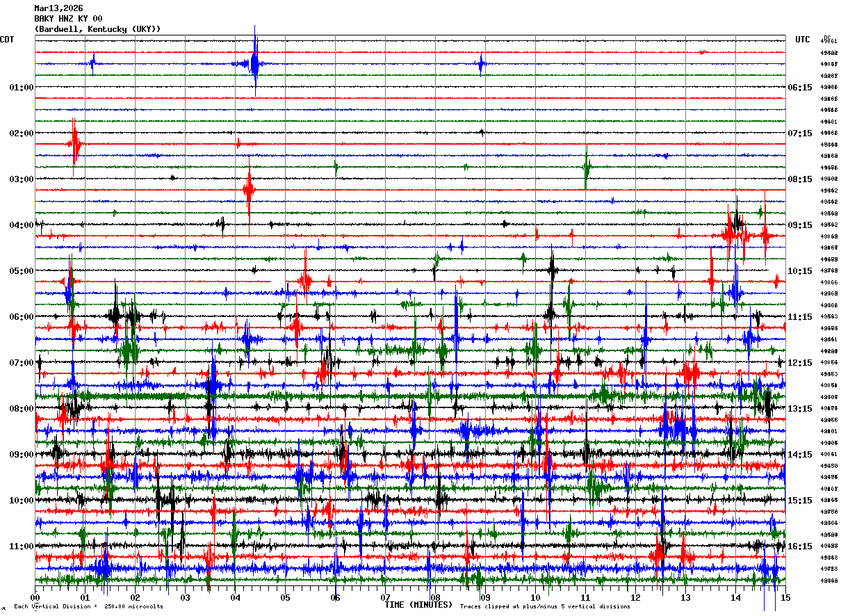This screenshot has width=841, height=616.
Task: Click minute tick label '05' on bottom axis
Action: 285,598
